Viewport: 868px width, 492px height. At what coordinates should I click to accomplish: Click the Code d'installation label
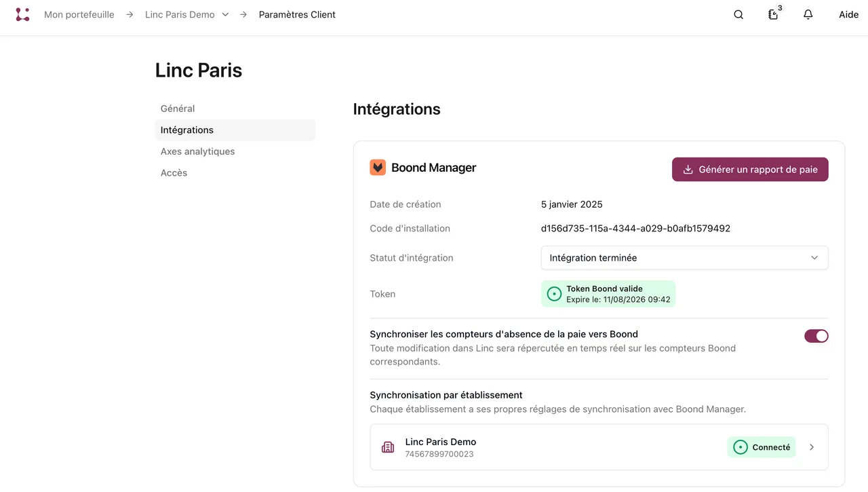point(410,229)
